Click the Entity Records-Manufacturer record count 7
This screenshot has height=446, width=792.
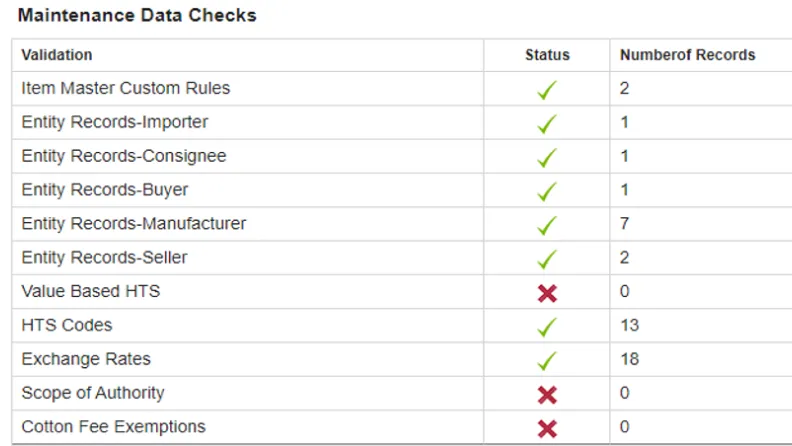click(625, 223)
